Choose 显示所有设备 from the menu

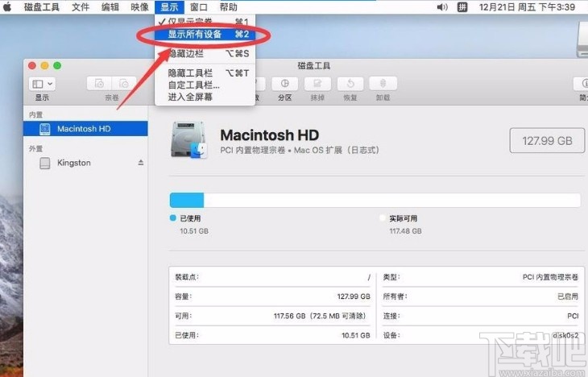click(205, 35)
